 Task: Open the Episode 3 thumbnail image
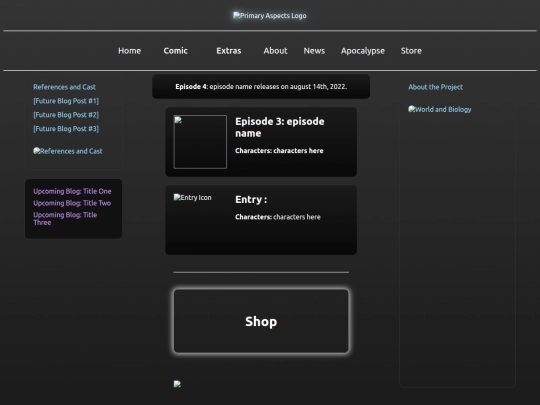(200, 142)
